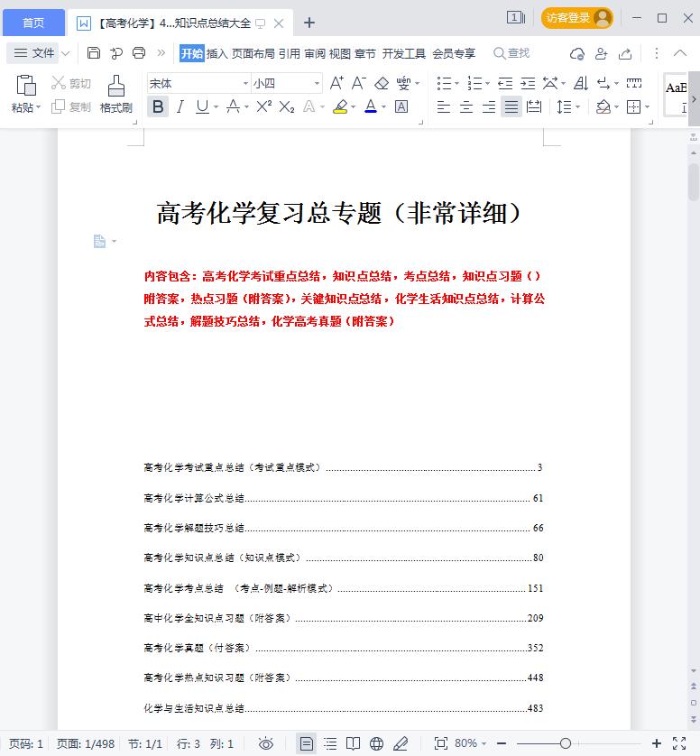Align text right
700x756 pixels.
click(x=489, y=106)
